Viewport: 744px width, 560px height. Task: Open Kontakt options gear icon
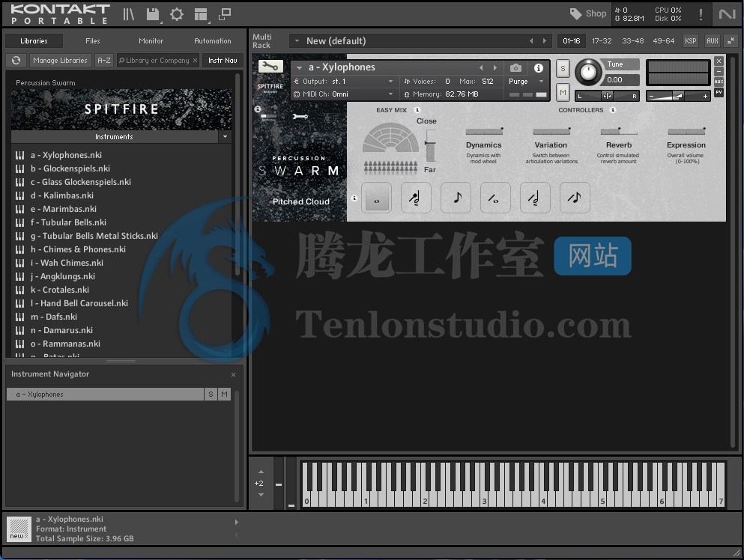pos(177,14)
